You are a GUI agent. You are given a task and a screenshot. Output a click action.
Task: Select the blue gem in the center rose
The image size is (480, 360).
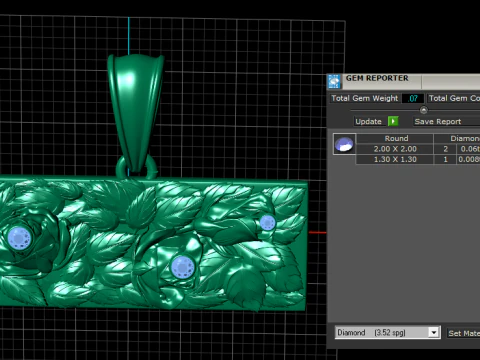[182, 267]
